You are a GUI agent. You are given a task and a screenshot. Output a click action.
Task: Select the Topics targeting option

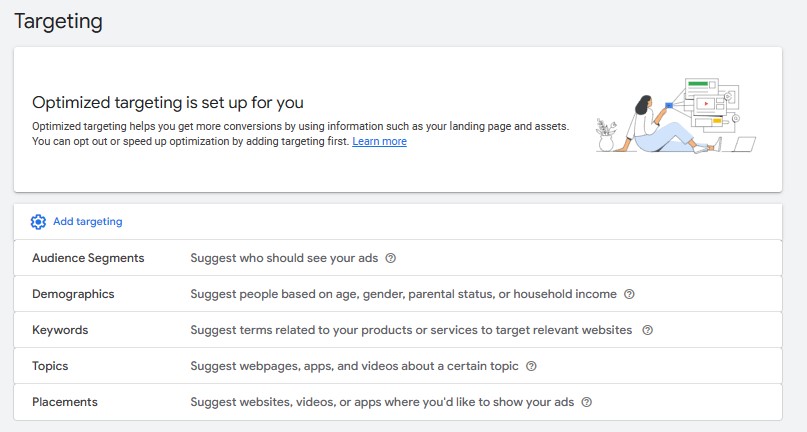click(x=50, y=366)
